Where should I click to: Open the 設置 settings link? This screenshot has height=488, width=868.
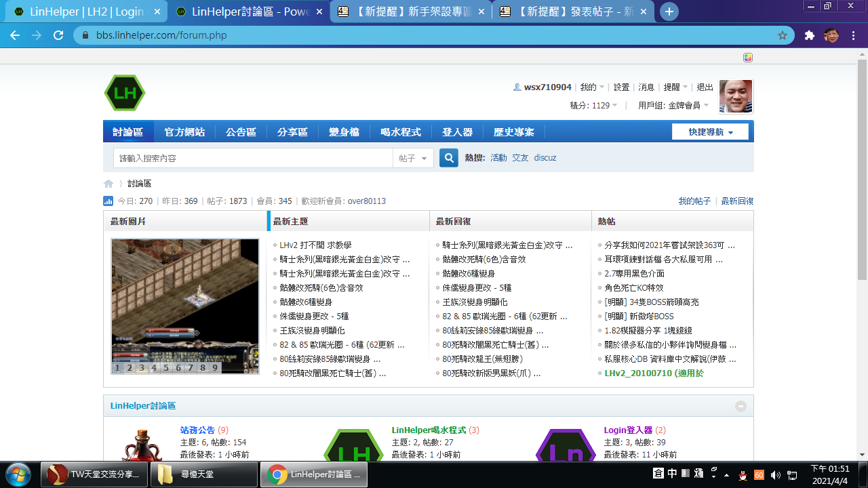point(622,87)
